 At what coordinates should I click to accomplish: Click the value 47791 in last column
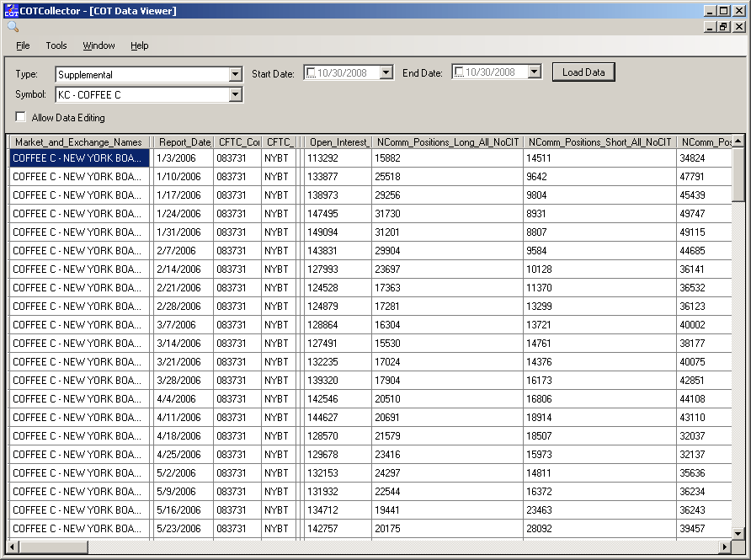pyautogui.click(x=704, y=176)
